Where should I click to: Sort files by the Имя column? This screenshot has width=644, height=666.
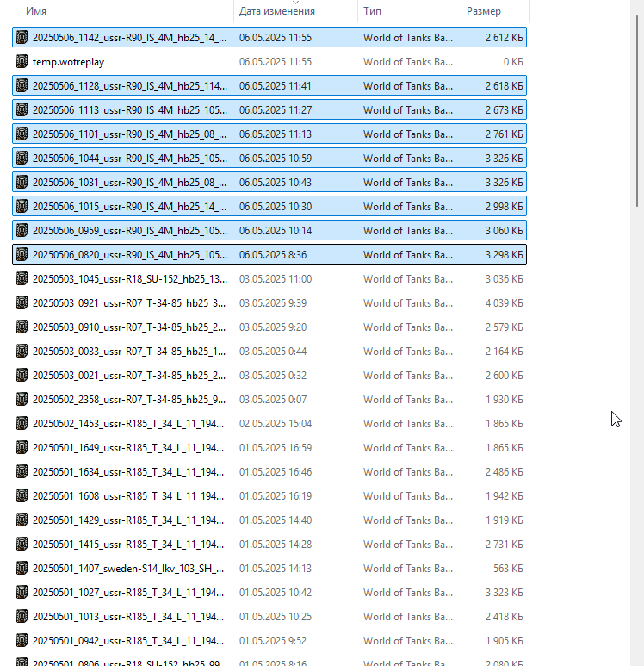coord(36,11)
